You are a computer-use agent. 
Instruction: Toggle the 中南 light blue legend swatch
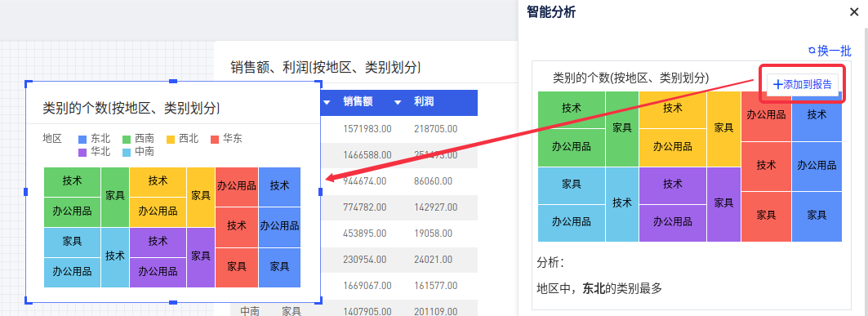pos(127,152)
